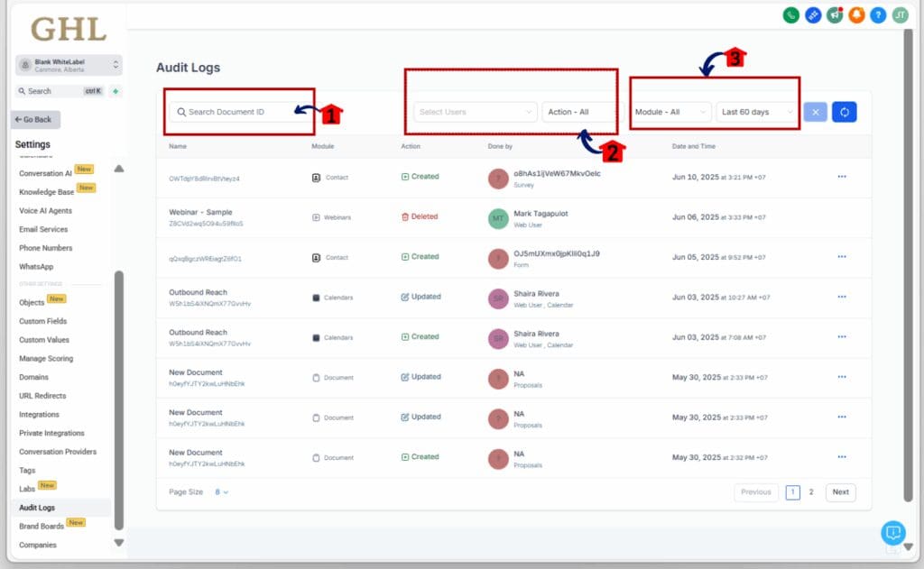Screen dimensions: 924x569
Task: Expand the Page Size selector
Action: (221, 492)
